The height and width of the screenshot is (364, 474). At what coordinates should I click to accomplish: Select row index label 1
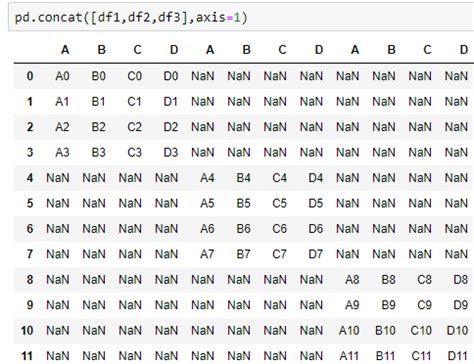pos(30,101)
